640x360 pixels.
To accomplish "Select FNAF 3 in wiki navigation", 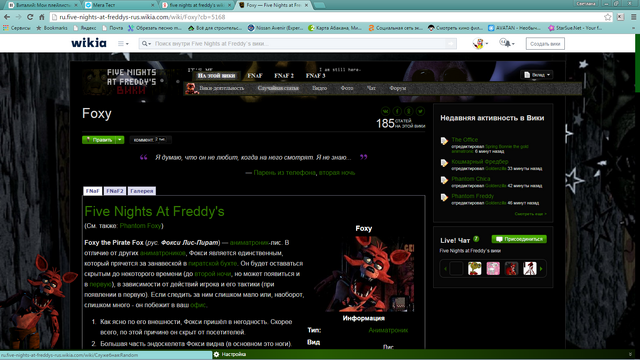I will point(316,76).
